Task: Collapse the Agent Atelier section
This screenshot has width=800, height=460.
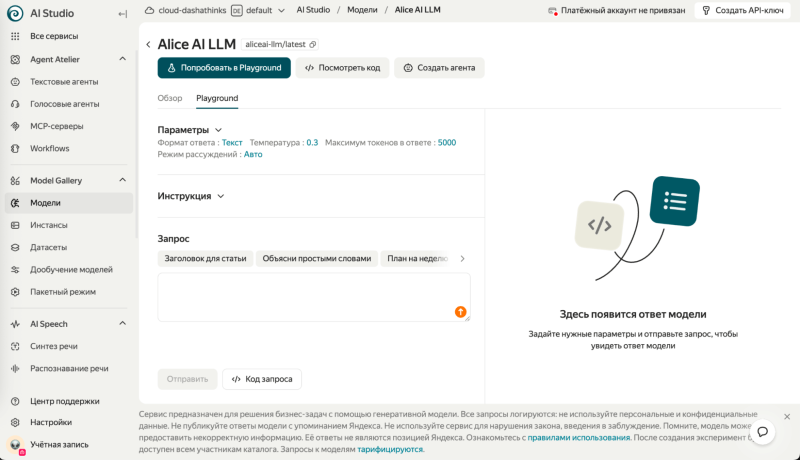Action: click(122, 59)
